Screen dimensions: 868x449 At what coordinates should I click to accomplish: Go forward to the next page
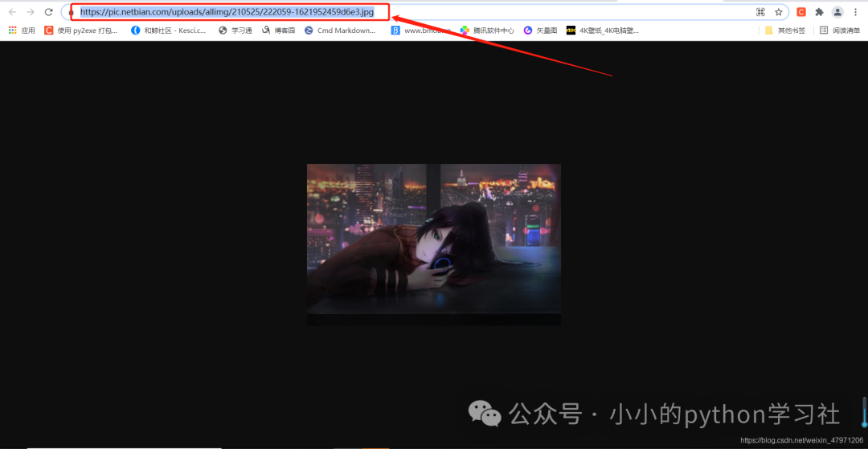[31, 11]
